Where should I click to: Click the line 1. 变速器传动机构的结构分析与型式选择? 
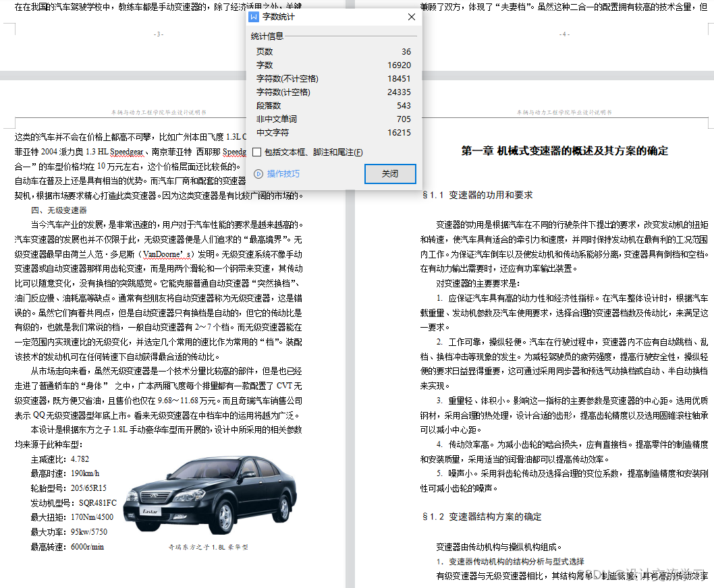click(510, 562)
